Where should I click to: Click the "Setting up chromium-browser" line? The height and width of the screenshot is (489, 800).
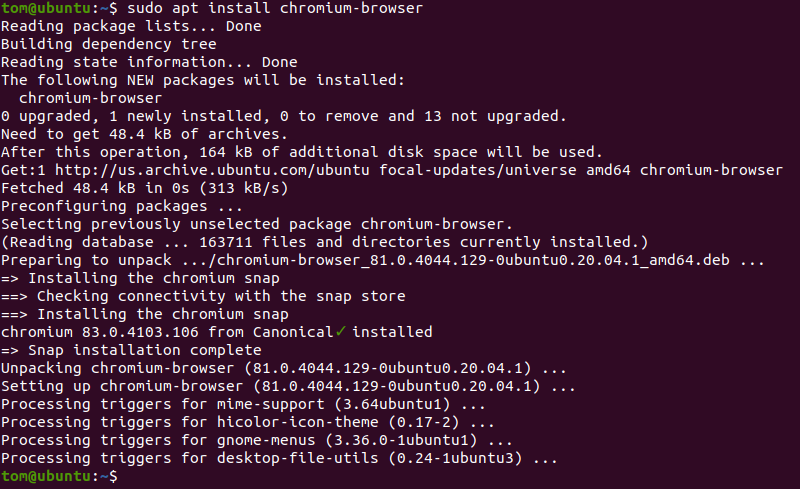tap(288, 386)
